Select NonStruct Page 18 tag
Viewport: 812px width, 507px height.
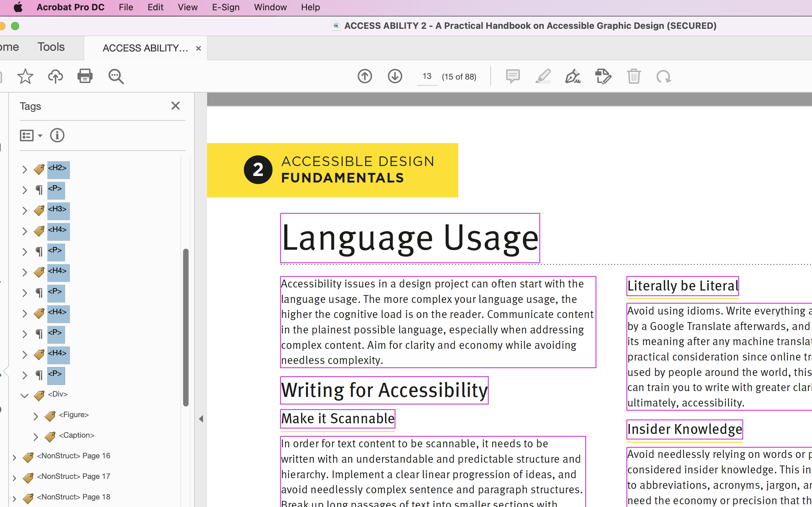pyautogui.click(x=73, y=497)
